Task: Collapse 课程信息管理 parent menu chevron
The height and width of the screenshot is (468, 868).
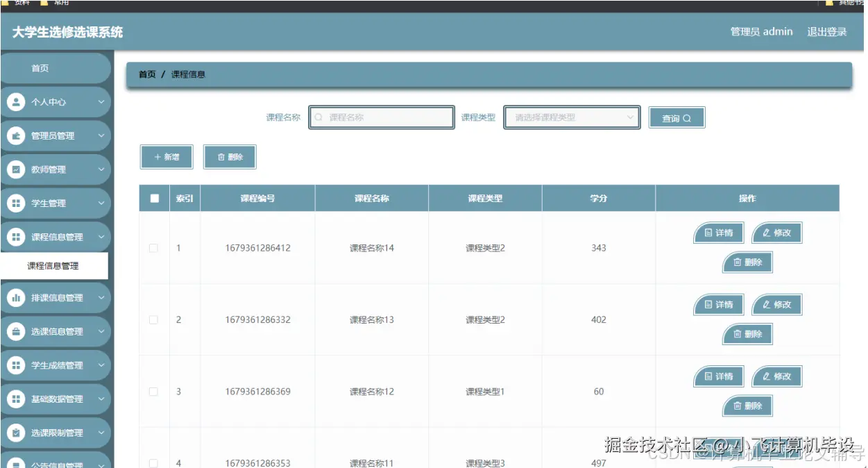Action: pos(101,237)
